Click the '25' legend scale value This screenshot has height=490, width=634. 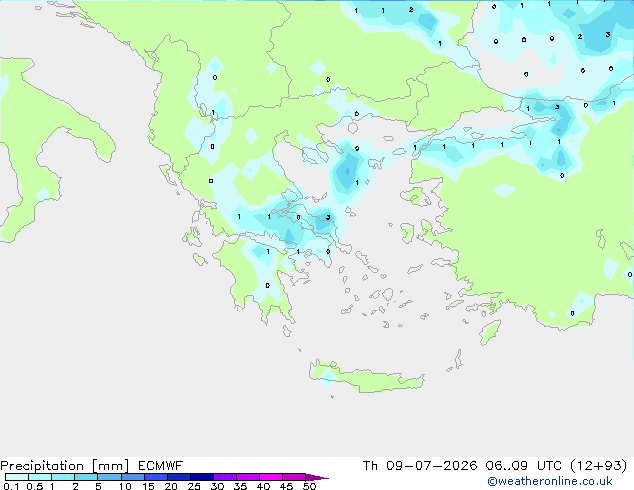click(194, 486)
